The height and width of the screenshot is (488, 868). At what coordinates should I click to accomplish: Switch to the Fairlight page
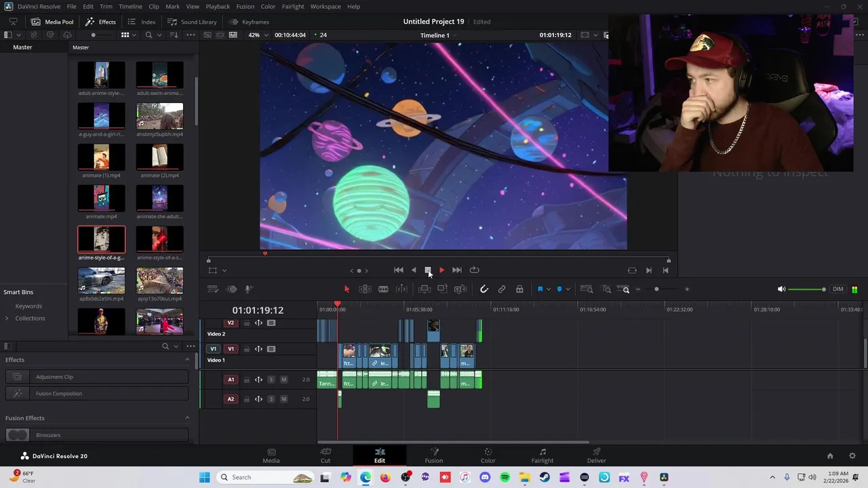[542, 455]
